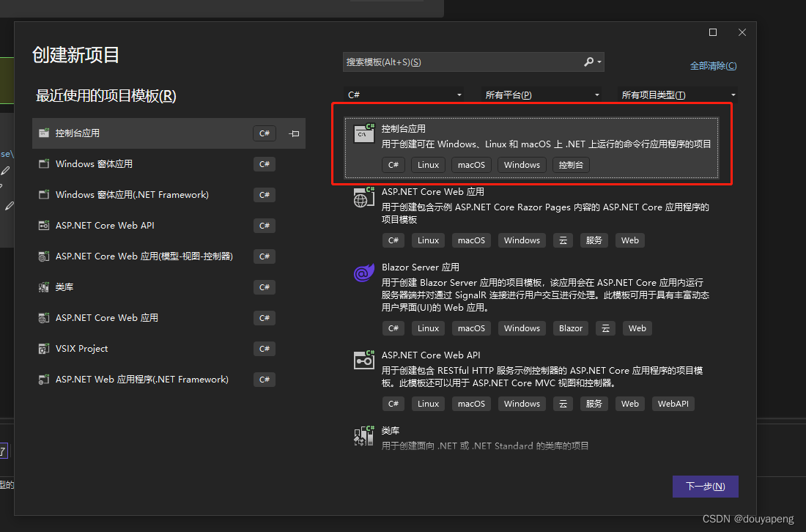806x532 pixels.
Task: Choose the Blazor Server 应用 template title
Action: tap(421, 267)
